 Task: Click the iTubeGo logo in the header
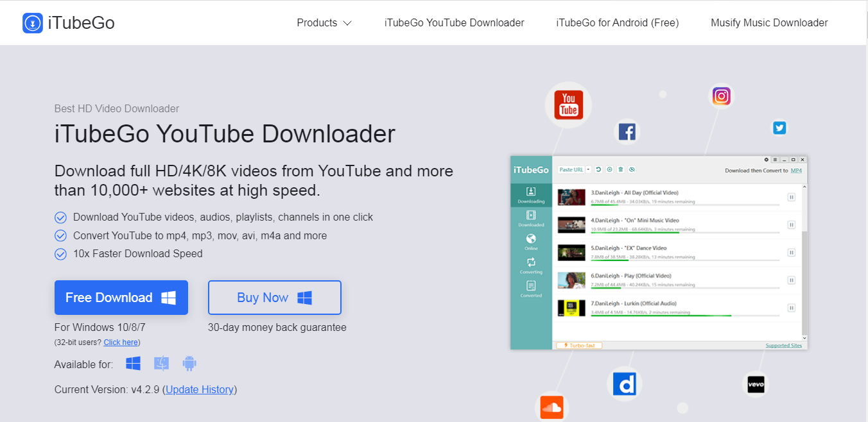69,23
